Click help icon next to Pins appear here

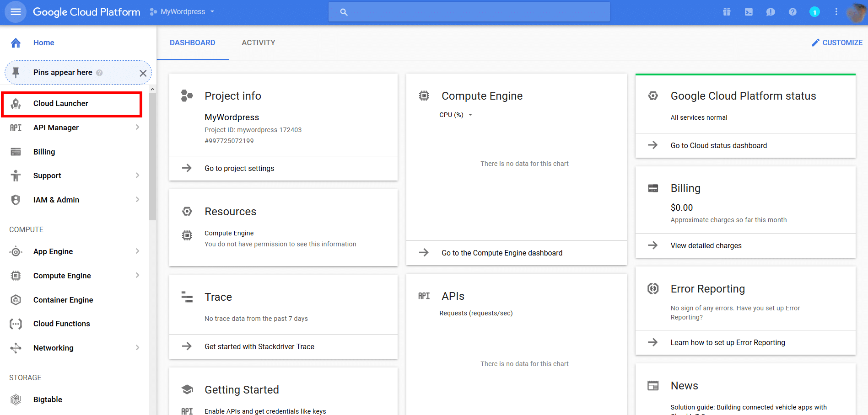(x=99, y=73)
